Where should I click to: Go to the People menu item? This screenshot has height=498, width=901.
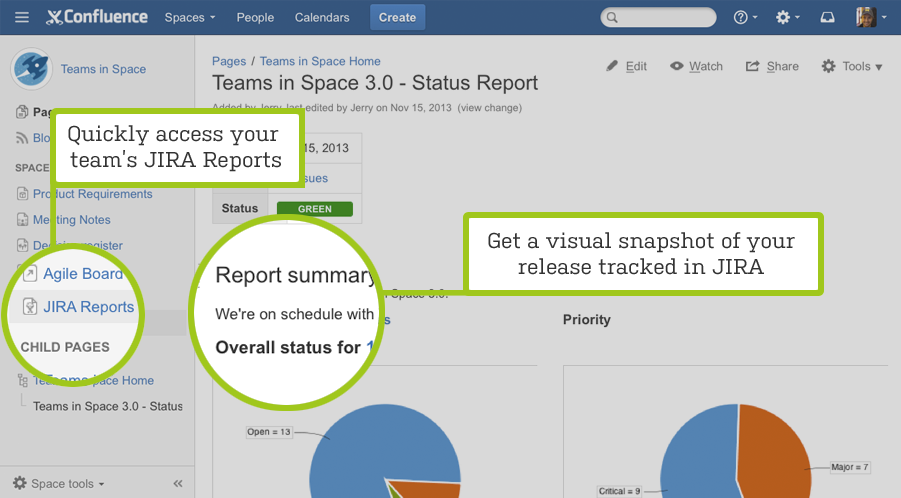click(x=255, y=17)
